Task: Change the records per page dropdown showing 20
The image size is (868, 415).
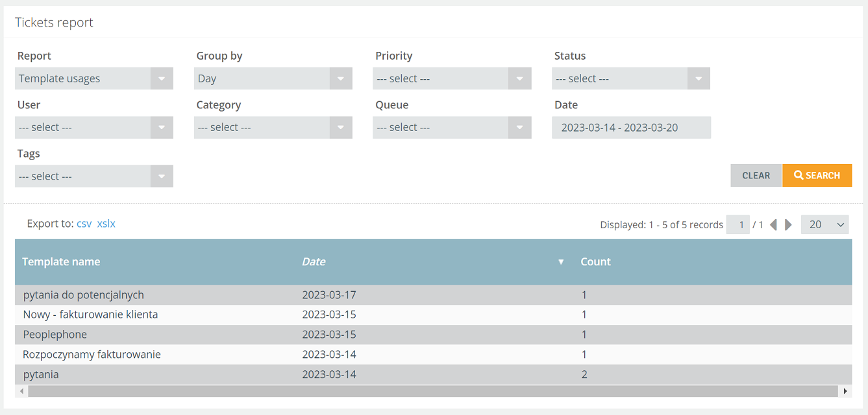Action: coord(825,224)
